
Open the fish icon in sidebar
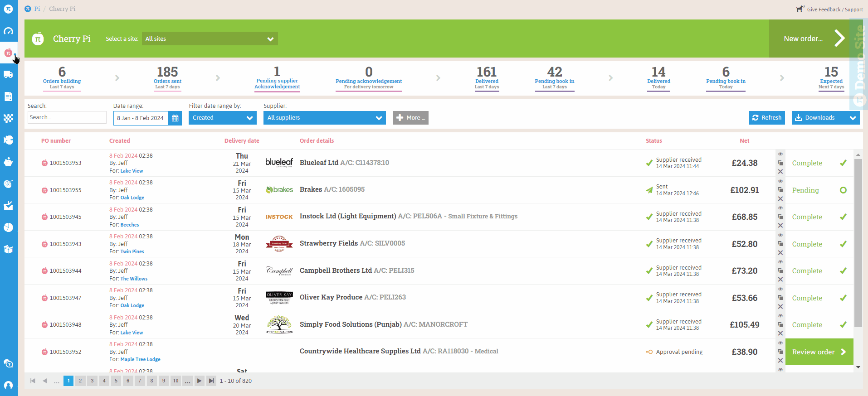point(9,140)
